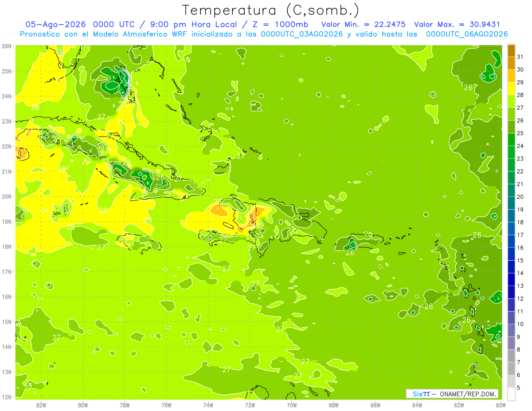Click the latitude axis label "24N"
This screenshot has height=411, width=532.
click(x=7, y=96)
